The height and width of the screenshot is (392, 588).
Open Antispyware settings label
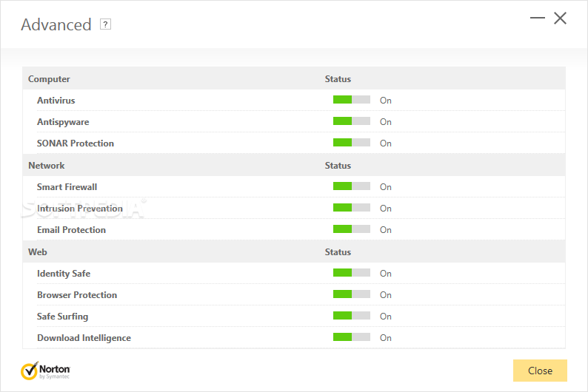pos(63,122)
